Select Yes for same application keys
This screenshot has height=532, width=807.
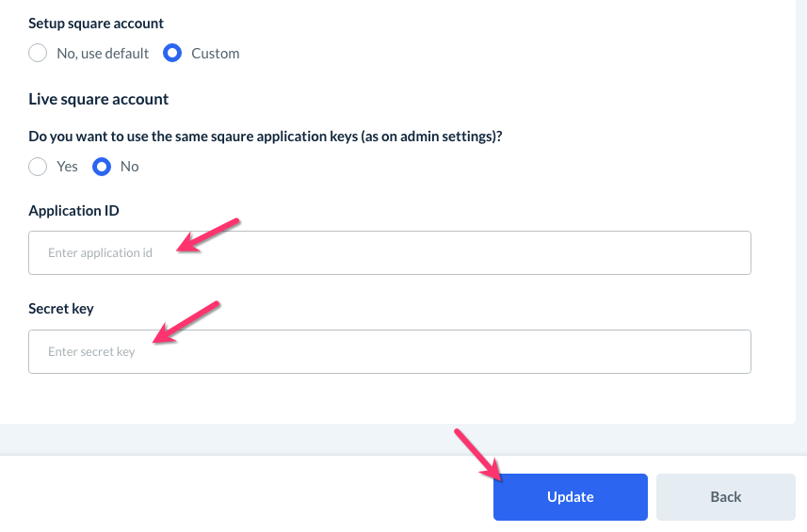[38, 167]
